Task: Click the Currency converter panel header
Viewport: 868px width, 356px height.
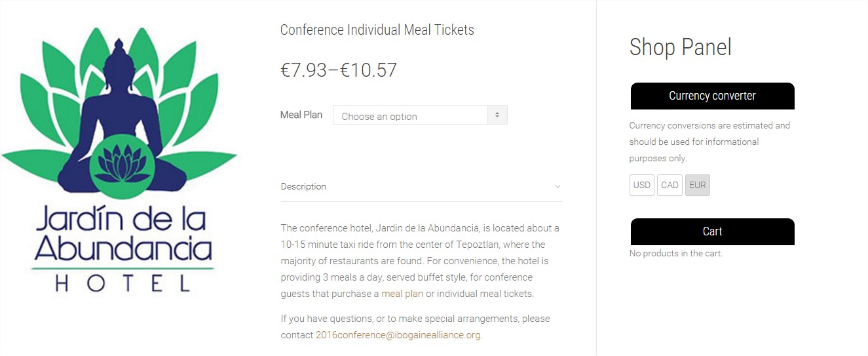Action: [x=713, y=96]
